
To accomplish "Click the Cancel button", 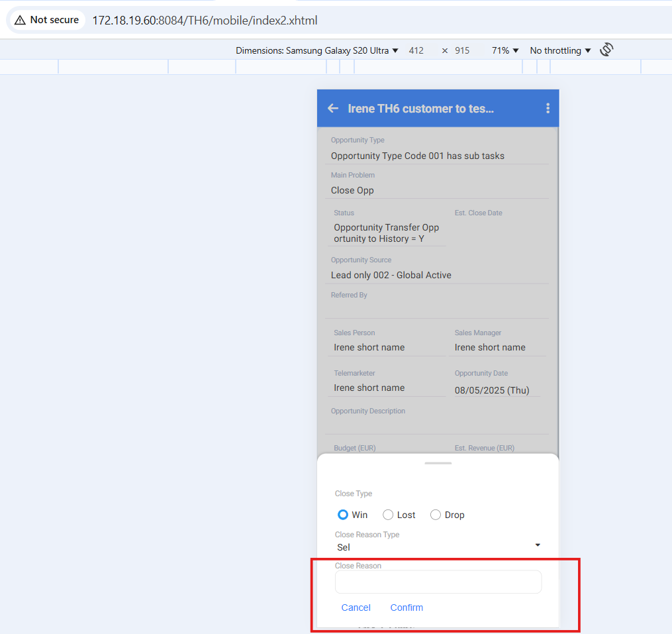I will (356, 608).
